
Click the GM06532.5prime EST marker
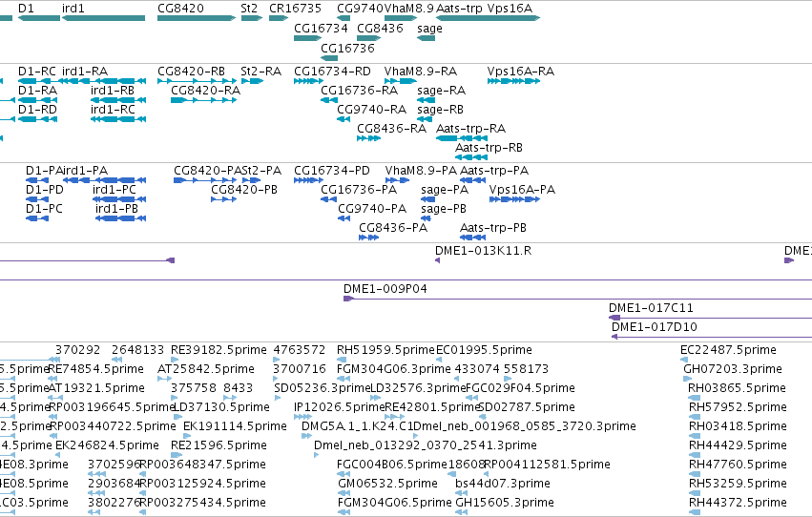[x=344, y=493]
